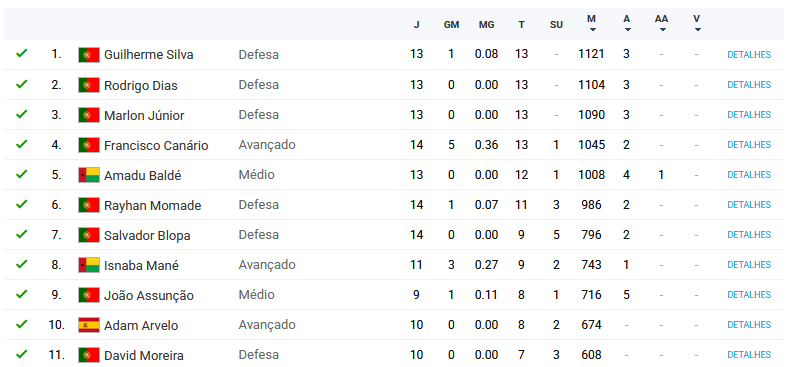Click flag icon next to Salvador Blopa
791x367 pixels.
pyautogui.click(x=89, y=235)
